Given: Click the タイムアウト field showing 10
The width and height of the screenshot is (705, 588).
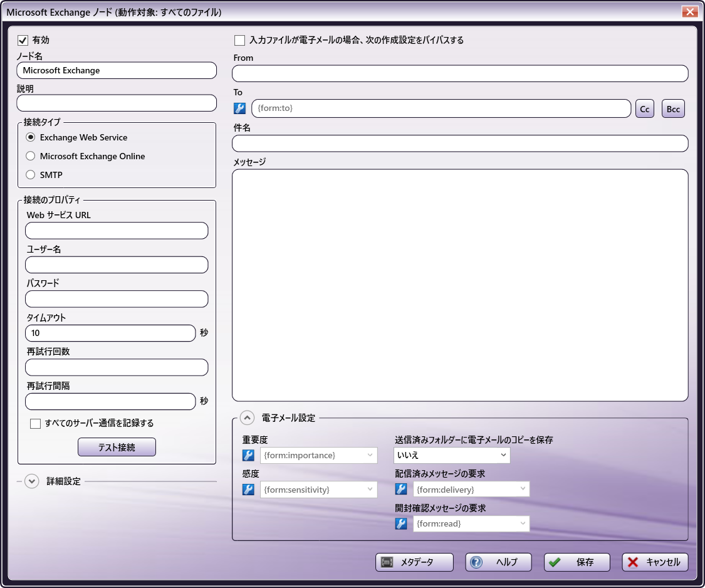Looking at the screenshot, I should (110, 333).
